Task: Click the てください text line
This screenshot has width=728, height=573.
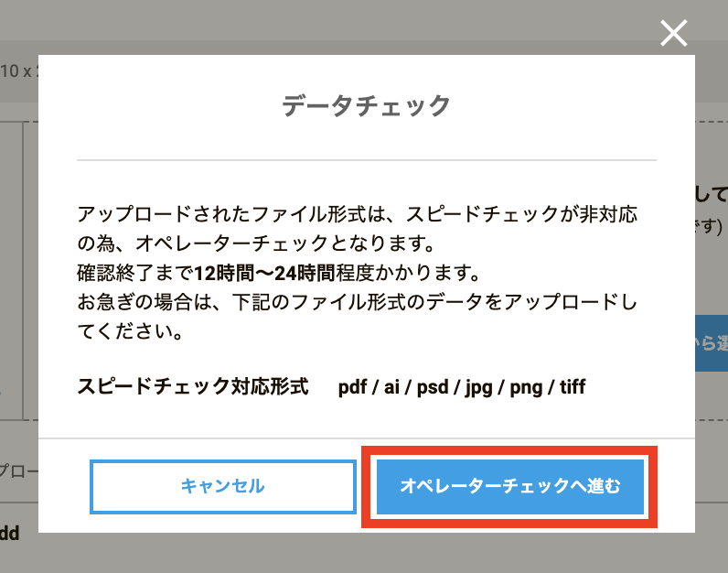Action: coord(130,331)
